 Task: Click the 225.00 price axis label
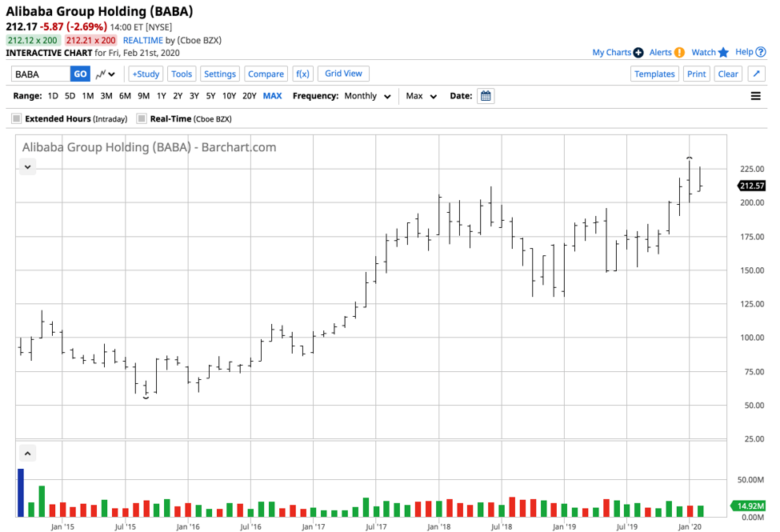click(x=752, y=169)
